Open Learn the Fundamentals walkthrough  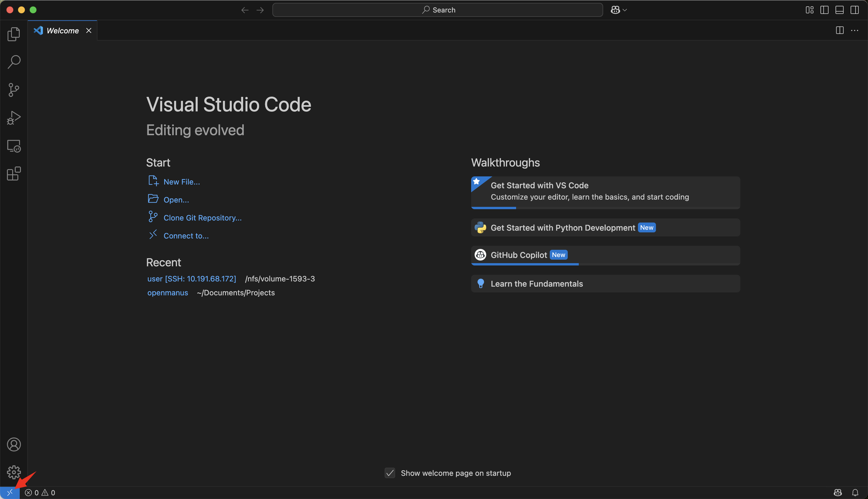(x=605, y=284)
